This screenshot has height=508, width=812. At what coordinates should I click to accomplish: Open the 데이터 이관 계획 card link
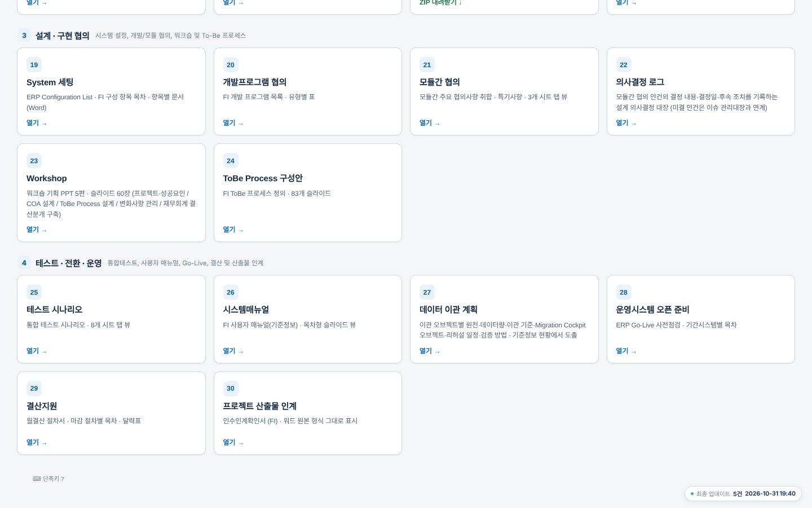[x=430, y=351]
